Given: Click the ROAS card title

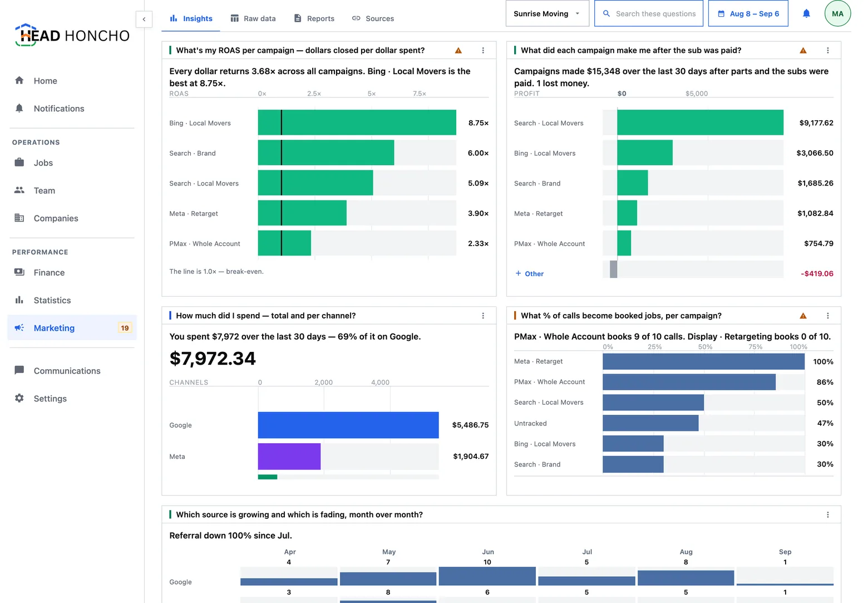Looking at the screenshot, I should (x=300, y=50).
